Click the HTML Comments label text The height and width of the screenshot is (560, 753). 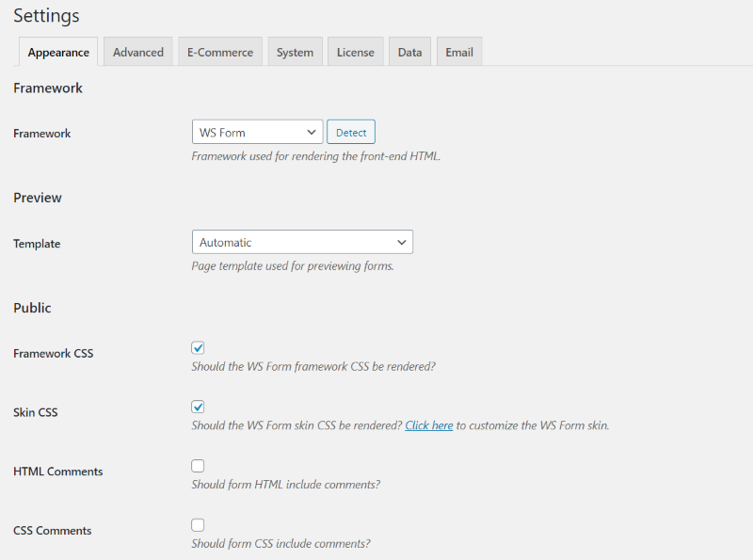click(58, 472)
